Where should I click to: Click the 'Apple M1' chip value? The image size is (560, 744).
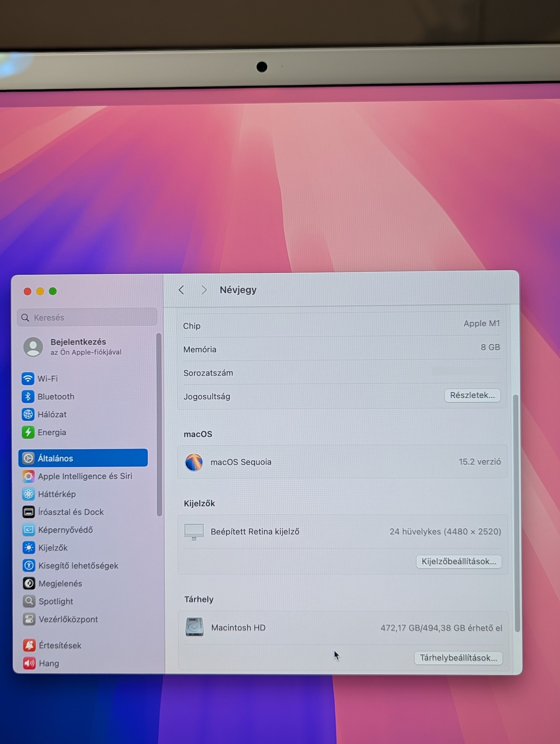(482, 324)
